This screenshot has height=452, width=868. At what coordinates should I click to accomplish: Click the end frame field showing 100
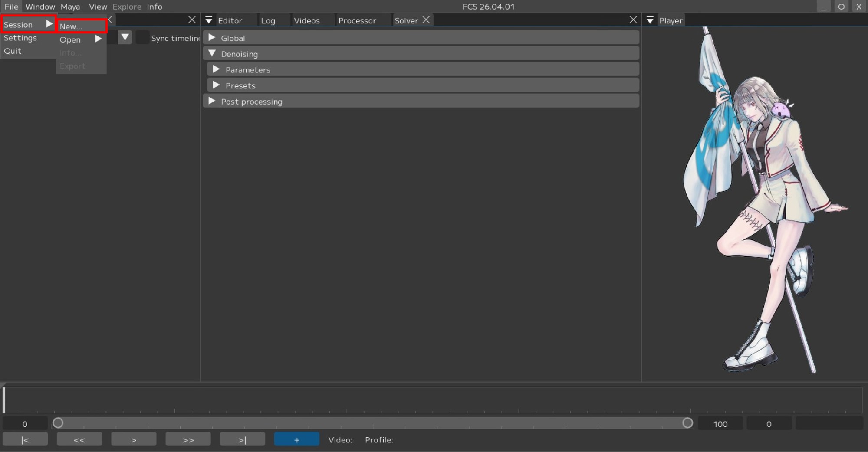720,424
